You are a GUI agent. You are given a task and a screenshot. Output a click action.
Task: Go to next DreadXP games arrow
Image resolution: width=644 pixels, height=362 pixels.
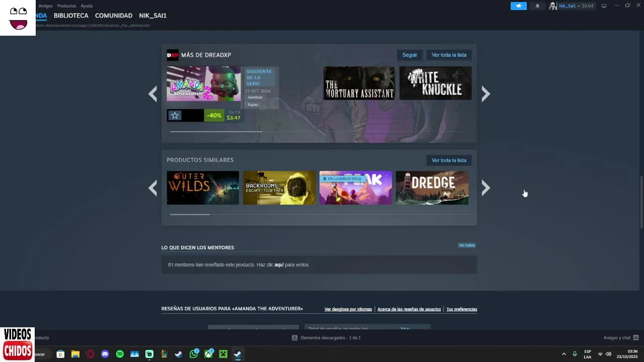coord(486,94)
